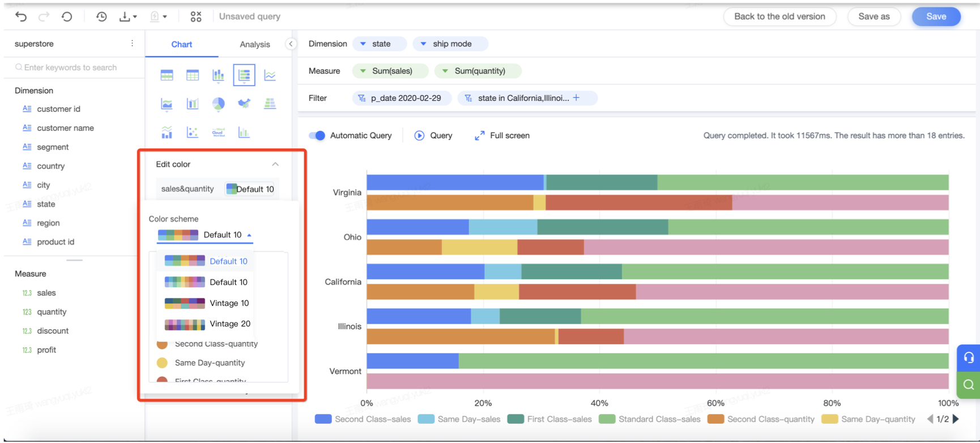Go to previous legend page
980x443 pixels.
(x=930, y=419)
